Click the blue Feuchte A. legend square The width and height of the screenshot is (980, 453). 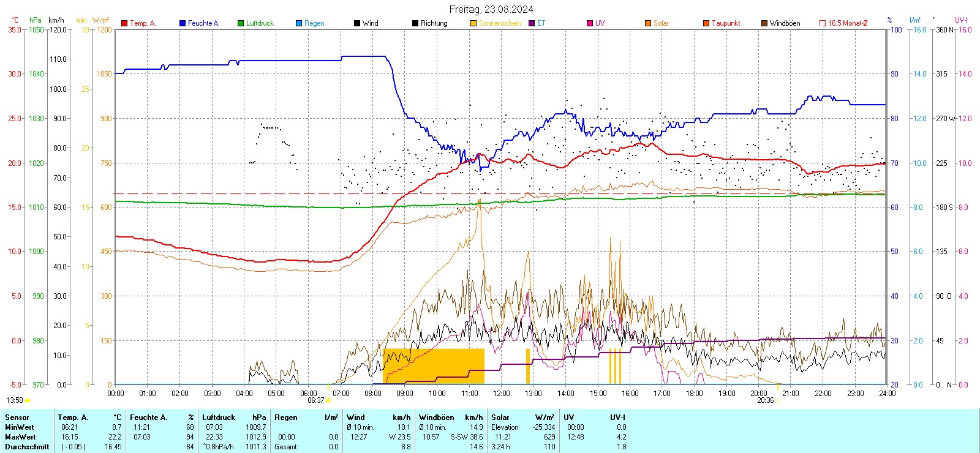point(183,23)
